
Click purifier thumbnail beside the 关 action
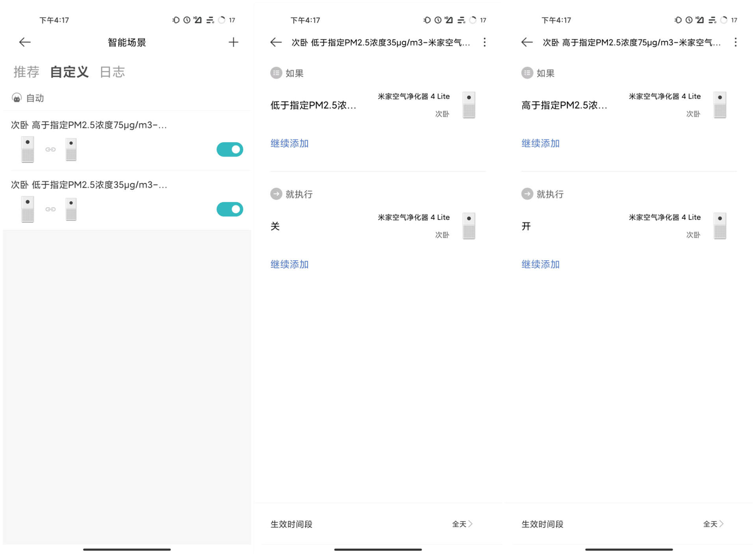click(x=469, y=226)
